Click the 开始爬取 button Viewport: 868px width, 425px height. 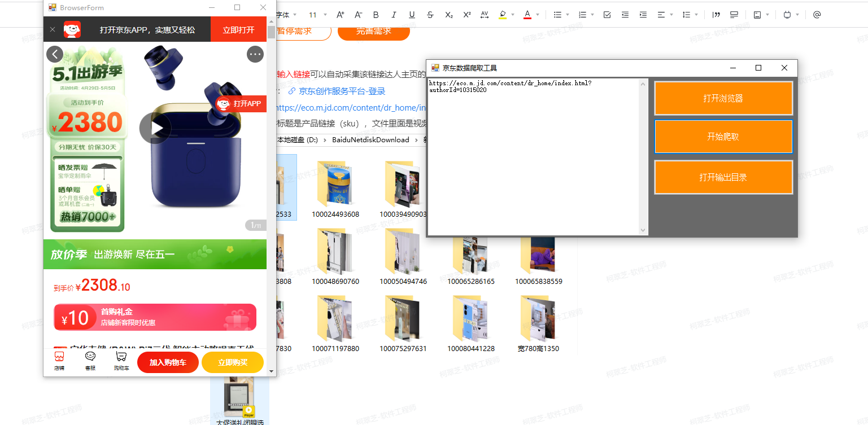point(723,137)
